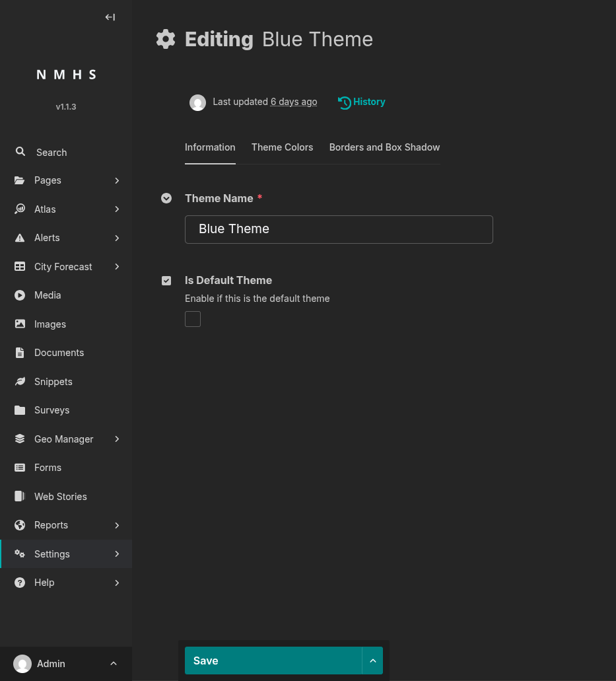The width and height of the screenshot is (616, 681).
Task: Click the 'Blue Theme' page title
Action: click(318, 39)
